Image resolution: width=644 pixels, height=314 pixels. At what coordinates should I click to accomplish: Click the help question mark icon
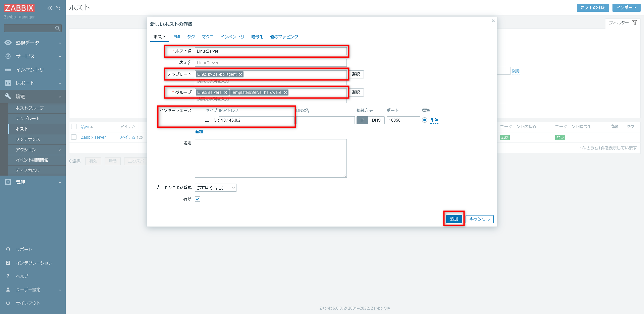tap(8, 276)
